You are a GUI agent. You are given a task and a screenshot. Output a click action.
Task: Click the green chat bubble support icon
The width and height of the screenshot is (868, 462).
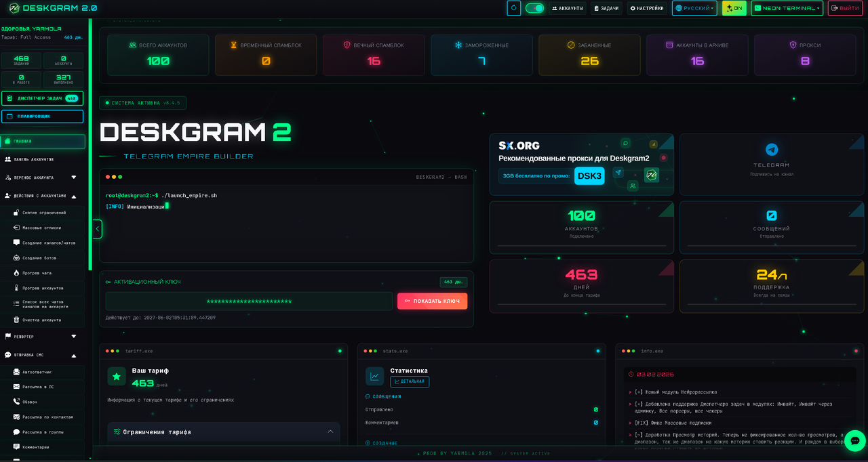854,441
